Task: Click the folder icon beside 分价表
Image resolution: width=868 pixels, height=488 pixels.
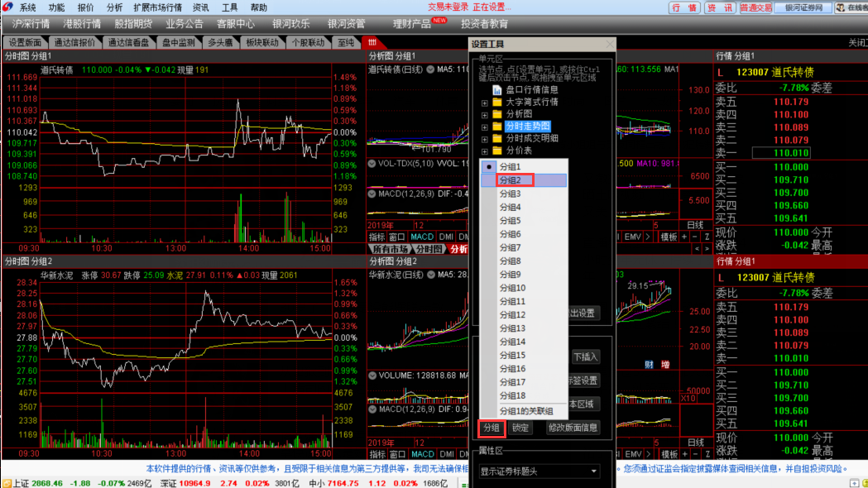Action: tap(497, 151)
